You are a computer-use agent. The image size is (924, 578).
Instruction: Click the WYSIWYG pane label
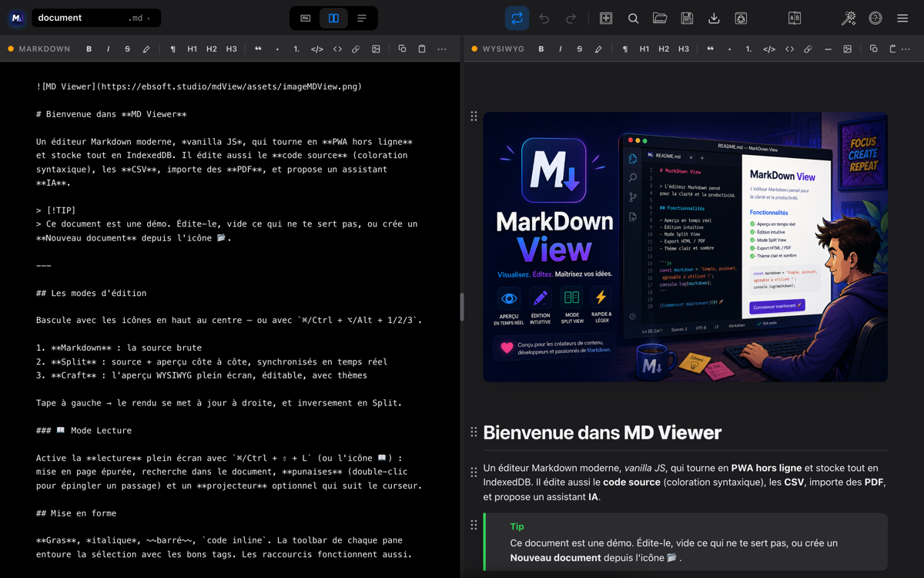click(x=504, y=49)
